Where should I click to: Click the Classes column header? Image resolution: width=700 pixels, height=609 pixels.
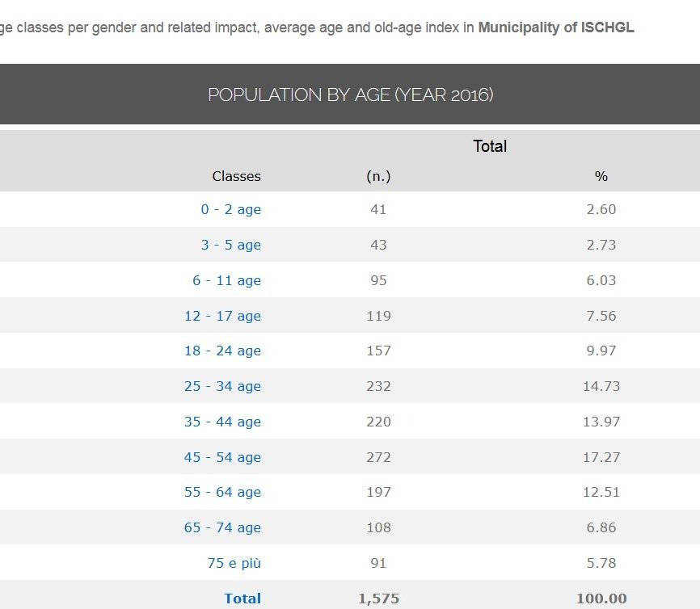236,176
